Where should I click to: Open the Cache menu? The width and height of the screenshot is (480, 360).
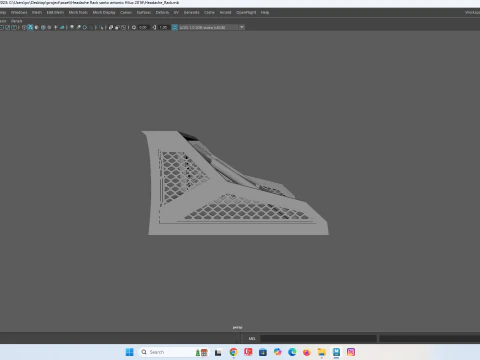pyautogui.click(x=209, y=12)
